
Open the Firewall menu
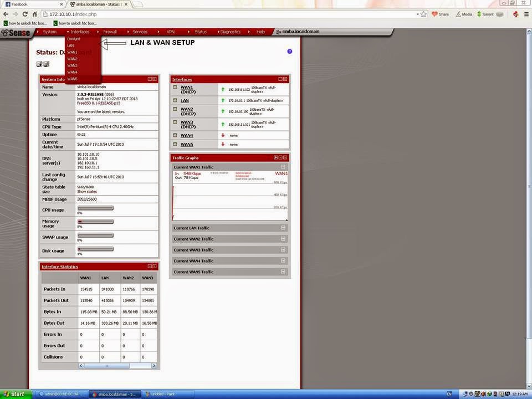point(110,32)
